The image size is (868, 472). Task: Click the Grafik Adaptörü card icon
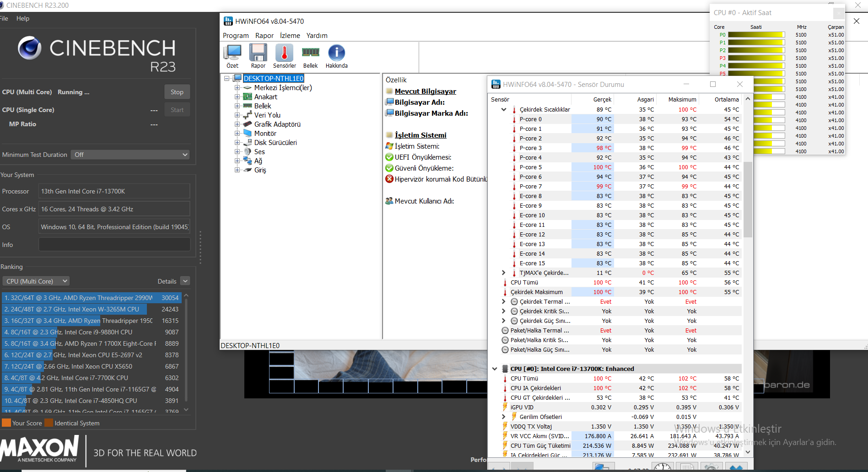248,124
